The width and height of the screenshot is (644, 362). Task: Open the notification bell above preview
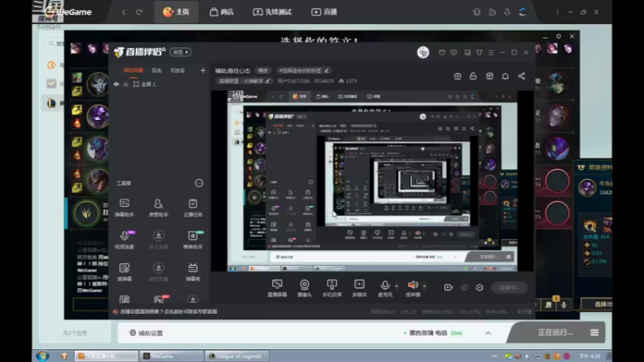[506, 76]
